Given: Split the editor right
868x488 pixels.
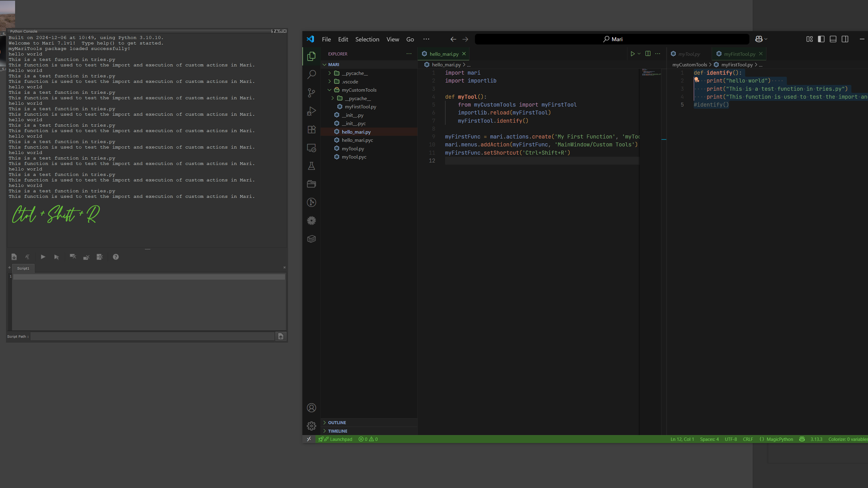Looking at the screenshot, I should pos(648,54).
